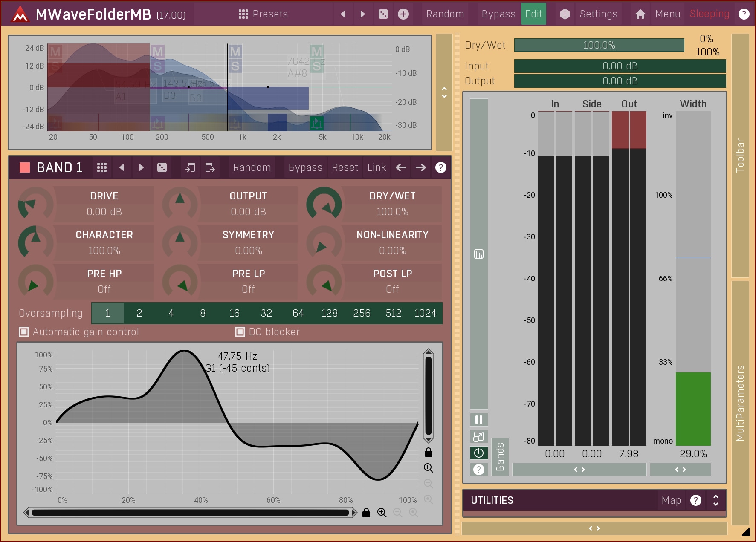Click the random dice icon in top bar
The height and width of the screenshot is (542, 756).
(x=383, y=14)
